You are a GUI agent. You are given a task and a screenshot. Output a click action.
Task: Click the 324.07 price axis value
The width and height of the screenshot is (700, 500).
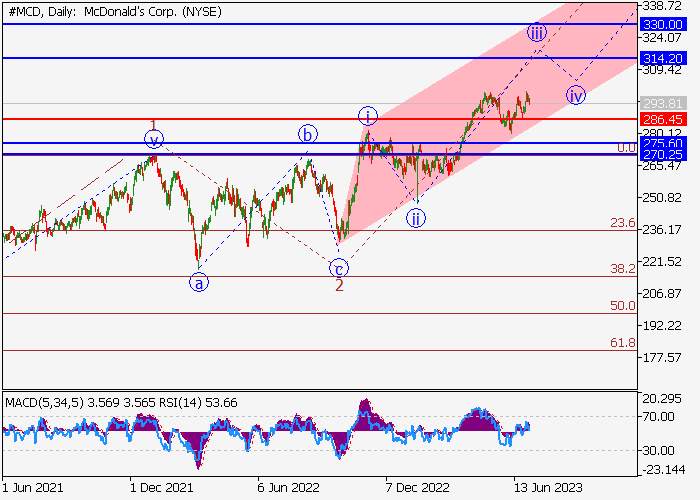pos(662,38)
